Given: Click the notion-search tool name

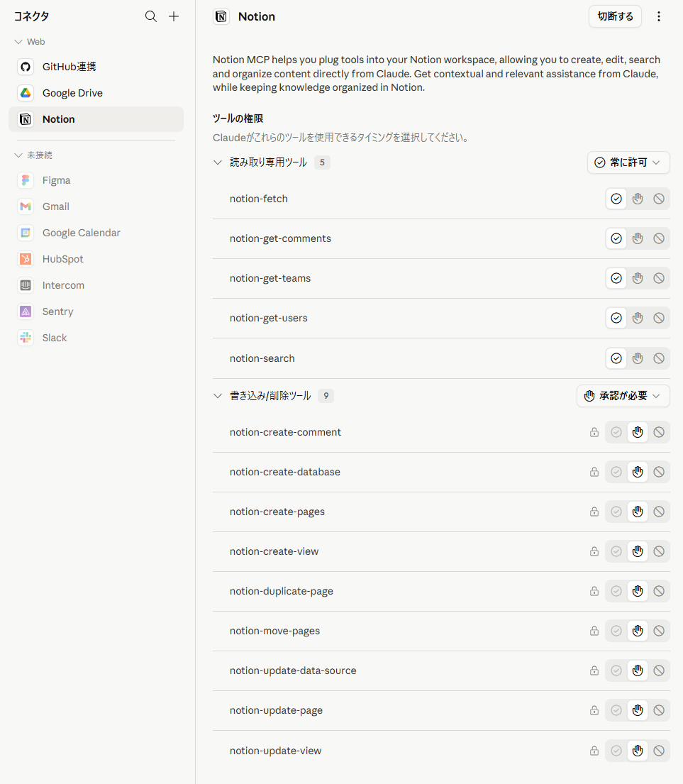Looking at the screenshot, I should (262, 358).
